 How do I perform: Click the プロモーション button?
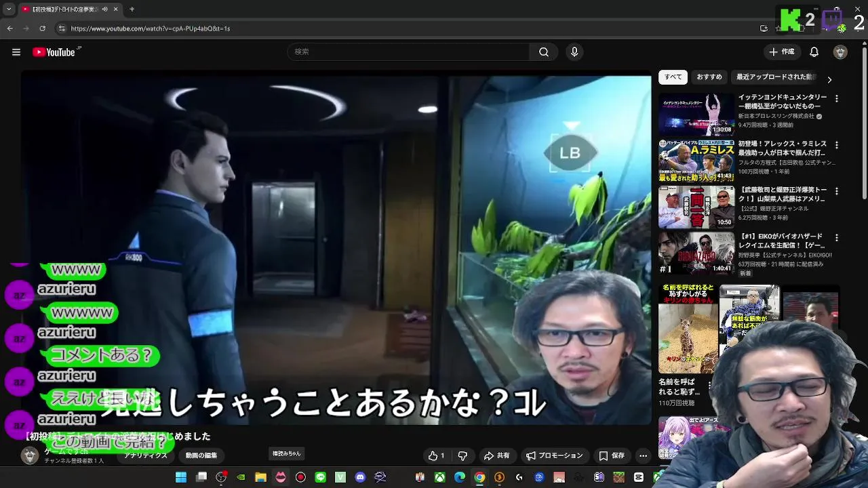point(555,456)
